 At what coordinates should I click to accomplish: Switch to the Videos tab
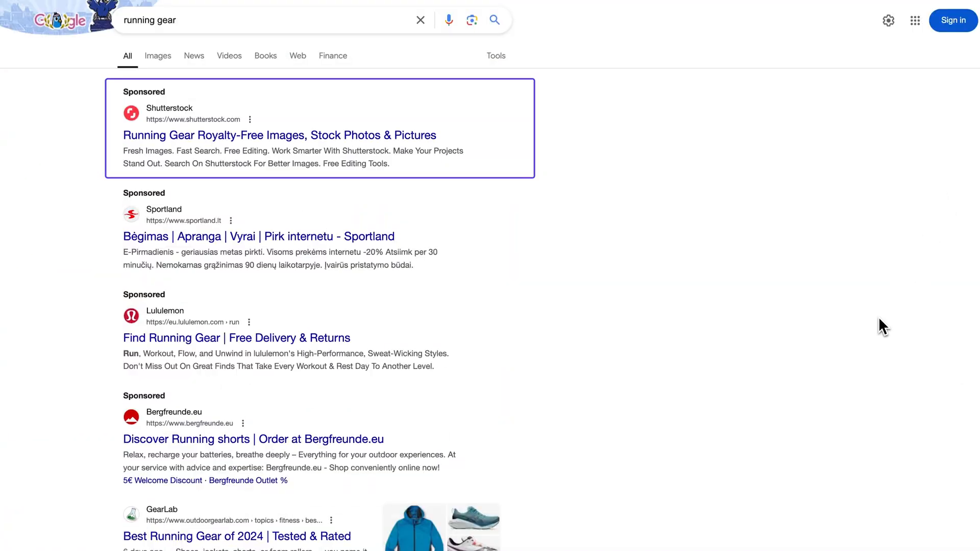[x=229, y=56]
